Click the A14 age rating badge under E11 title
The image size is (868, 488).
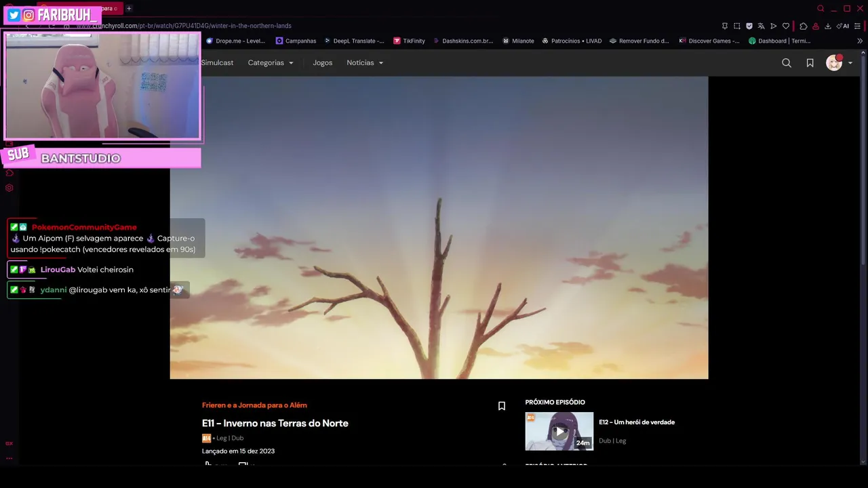click(206, 438)
